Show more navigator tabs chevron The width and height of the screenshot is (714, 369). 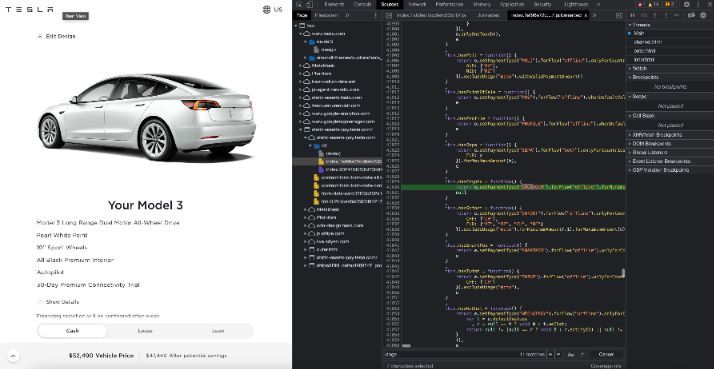(x=347, y=15)
